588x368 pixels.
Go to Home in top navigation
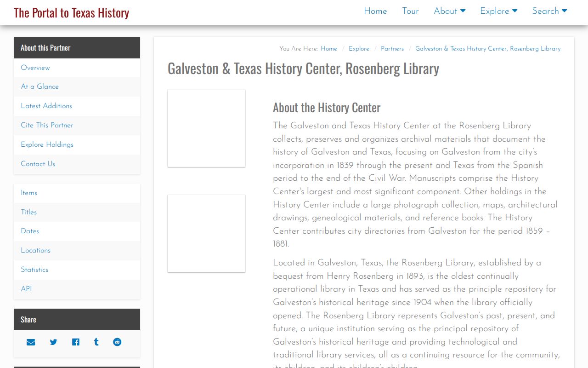[375, 11]
